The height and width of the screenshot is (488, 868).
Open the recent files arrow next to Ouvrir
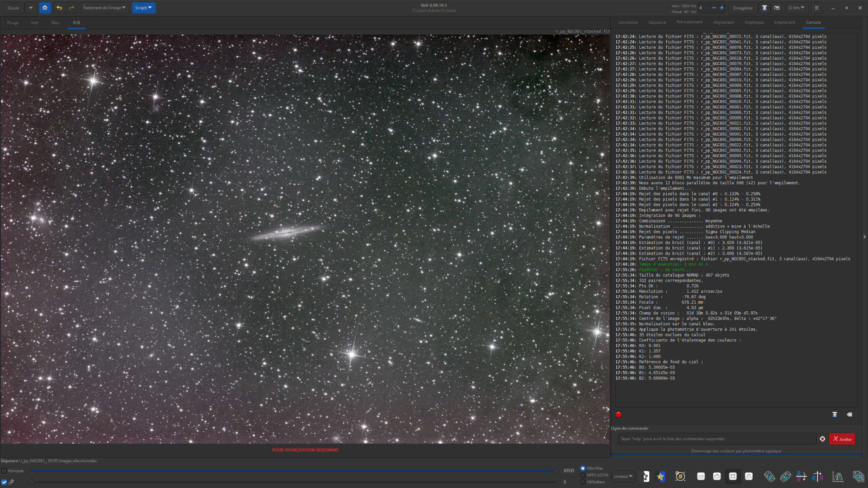coord(31,8)
